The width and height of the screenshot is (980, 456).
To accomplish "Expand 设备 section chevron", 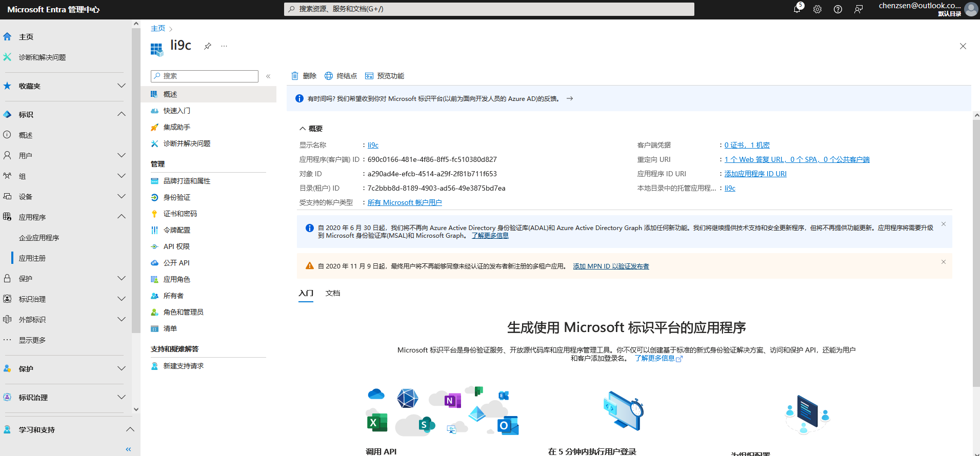I will click(122, 196).
